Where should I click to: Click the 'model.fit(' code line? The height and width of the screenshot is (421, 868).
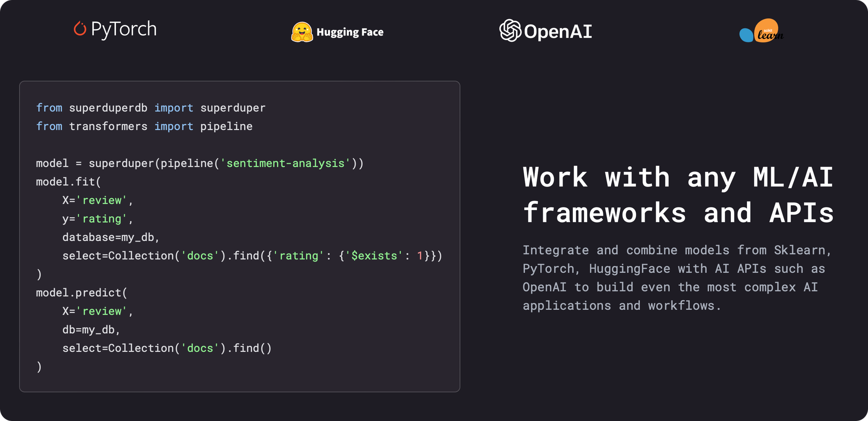click(x=69, y=182)
